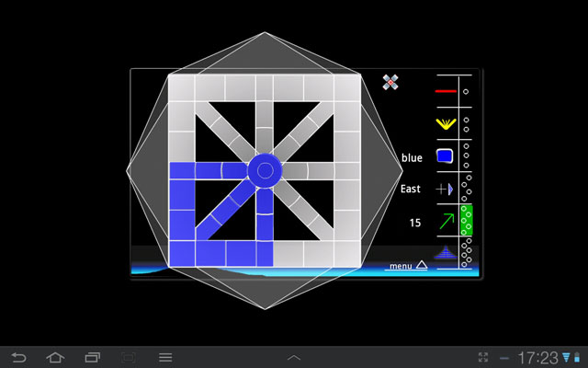Tap the blue circle at board center
The width and height of the screenshot is (588, 368).
265,171
